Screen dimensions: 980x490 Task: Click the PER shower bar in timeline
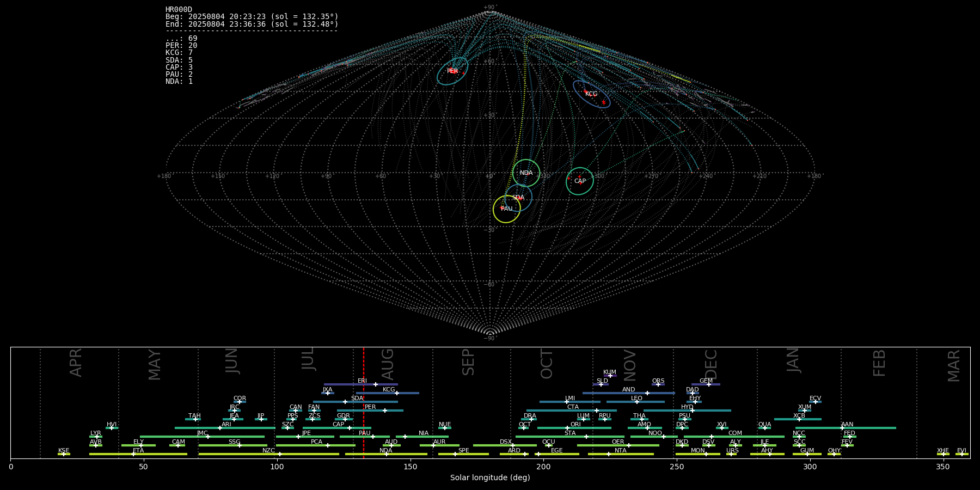tap(370, 411)
